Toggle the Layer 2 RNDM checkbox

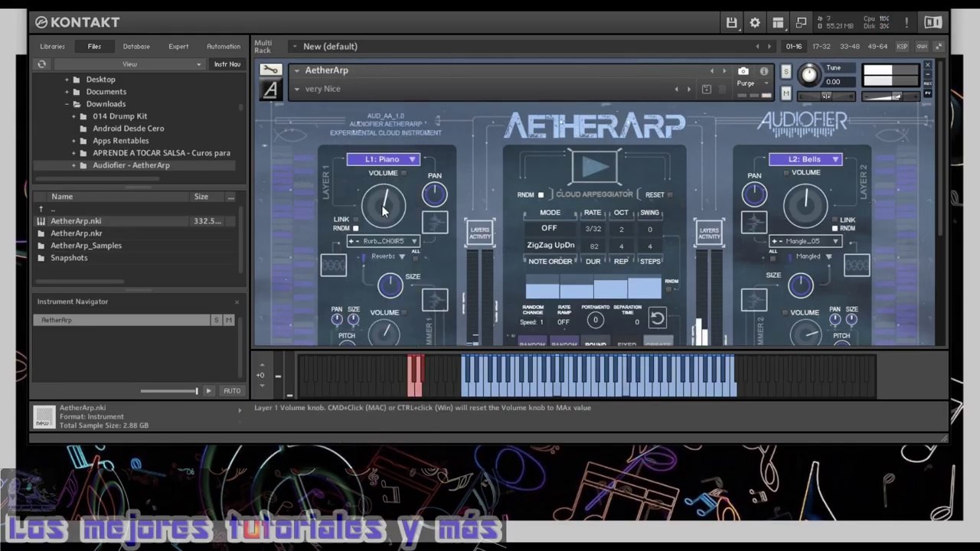[835, 228]
